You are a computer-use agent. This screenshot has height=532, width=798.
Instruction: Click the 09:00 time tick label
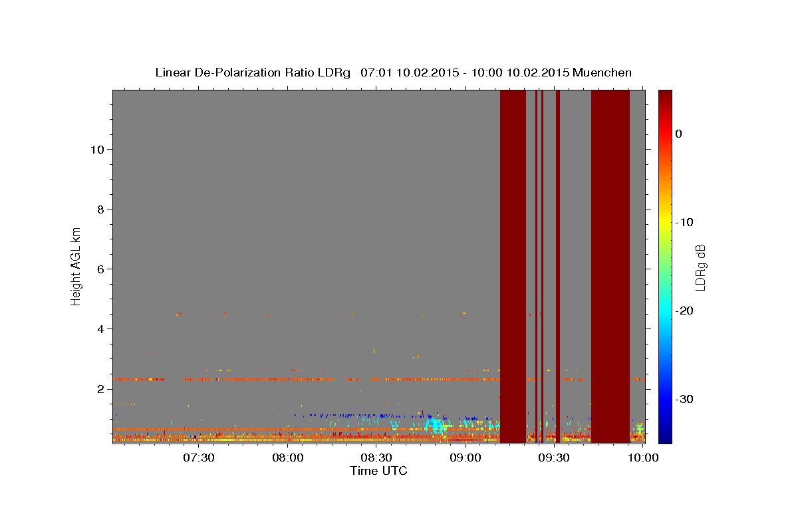[465, 458]
